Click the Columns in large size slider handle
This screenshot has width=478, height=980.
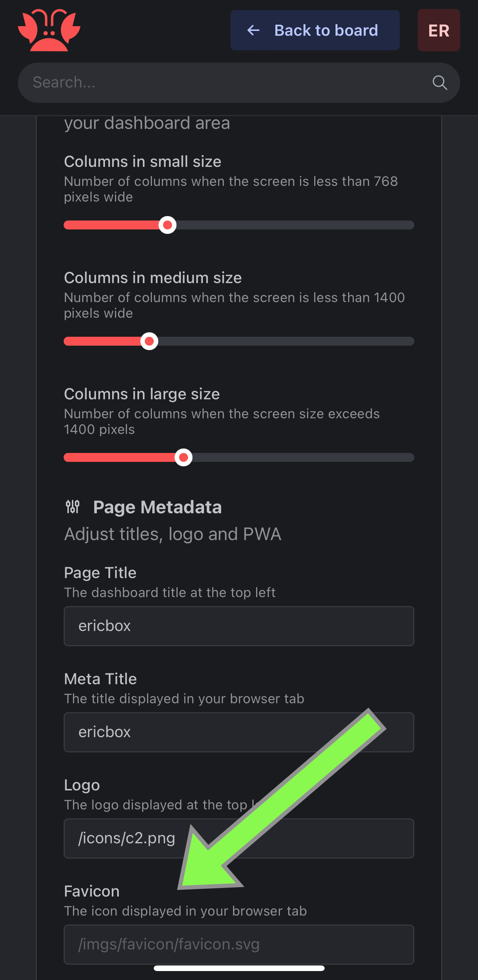[184, 458]
